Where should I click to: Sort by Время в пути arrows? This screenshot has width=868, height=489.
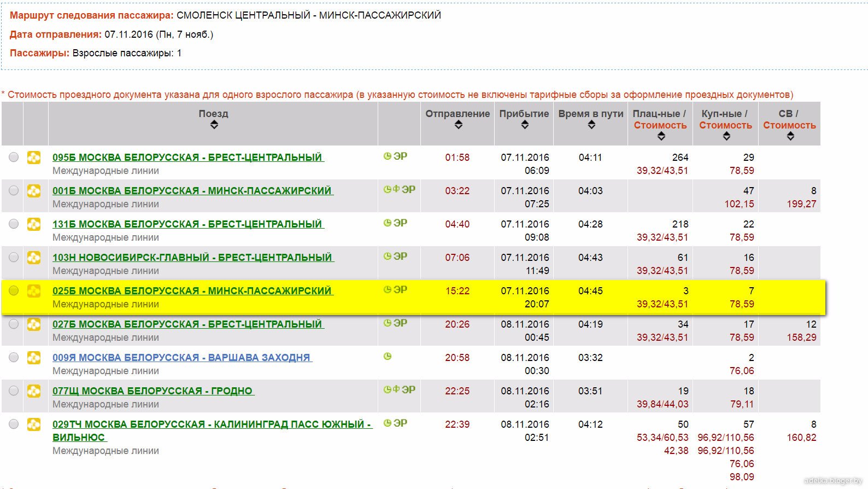click(x=591, y=125)
